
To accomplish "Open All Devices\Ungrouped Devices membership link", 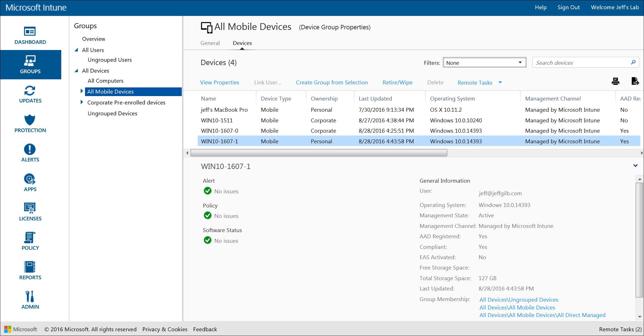I will coord(519,300).
